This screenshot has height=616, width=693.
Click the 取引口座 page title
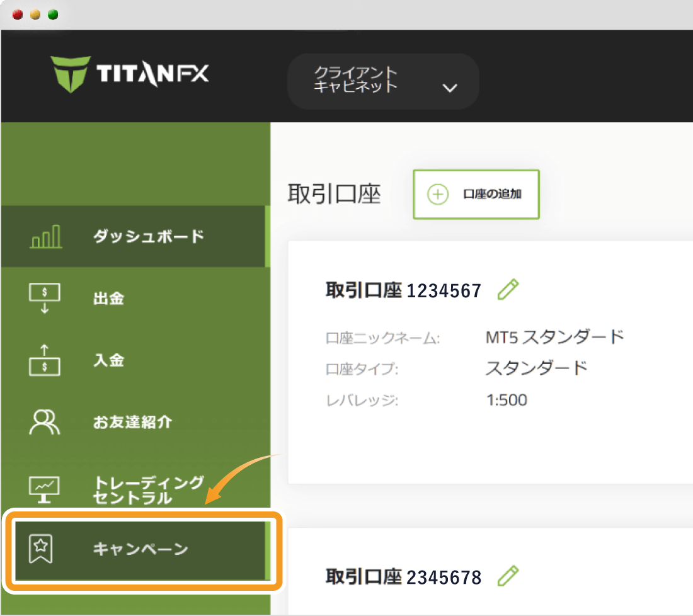click(x=334, y=195)
